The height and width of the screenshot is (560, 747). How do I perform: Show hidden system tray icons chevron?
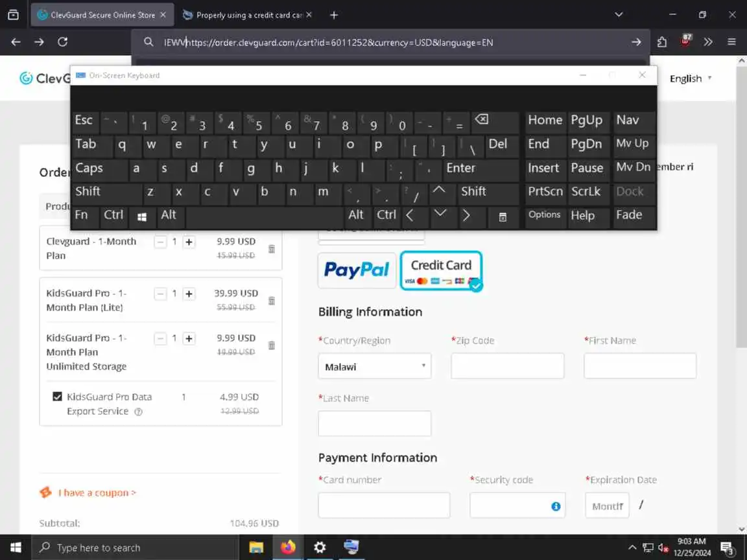(x=632, y=548)
